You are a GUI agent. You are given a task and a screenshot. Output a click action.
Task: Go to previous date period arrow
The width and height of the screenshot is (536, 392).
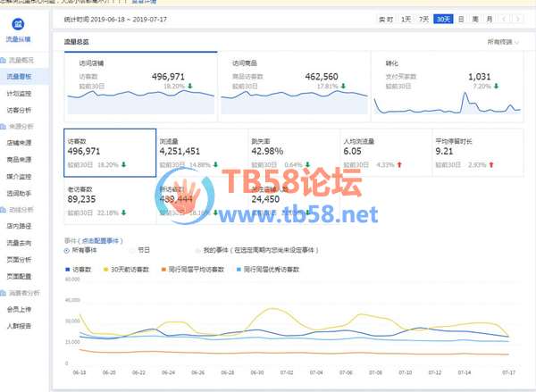coord(505,19)
